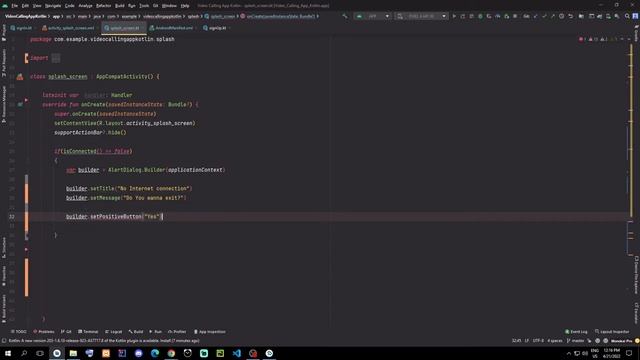Open the File menu
This screenshot has width=640, height=360.
(x=15, y=6)
